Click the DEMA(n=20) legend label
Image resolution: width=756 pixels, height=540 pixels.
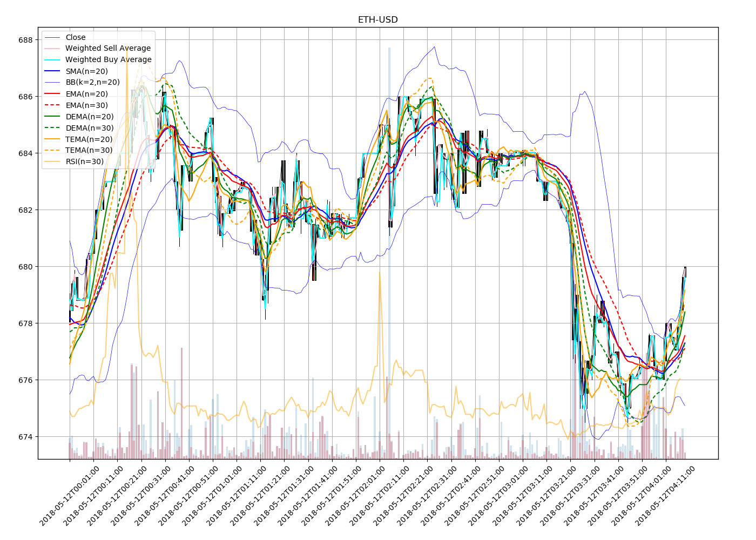pos(90,117)
